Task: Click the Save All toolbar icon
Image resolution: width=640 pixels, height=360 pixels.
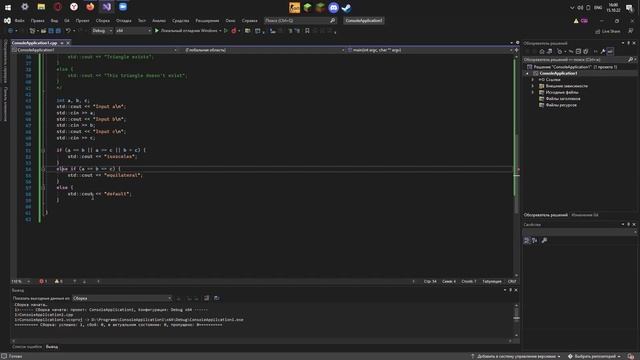Action: tap(58, 31)
